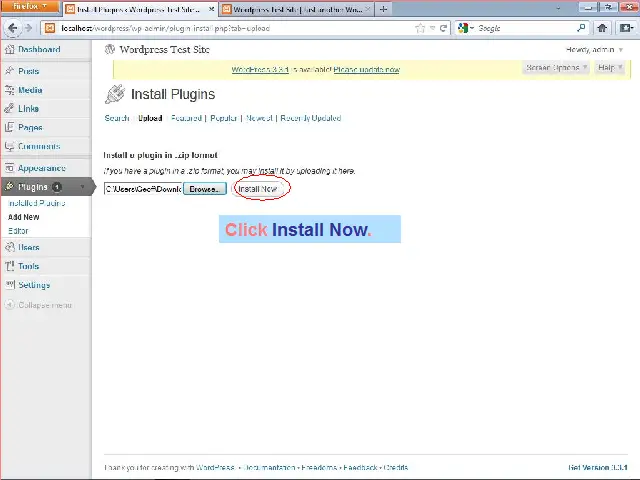Image resolution: width=640 pixels, height=480 pixels.
Task: Go back with the browser Back arrow
Action: click(12, 28)
